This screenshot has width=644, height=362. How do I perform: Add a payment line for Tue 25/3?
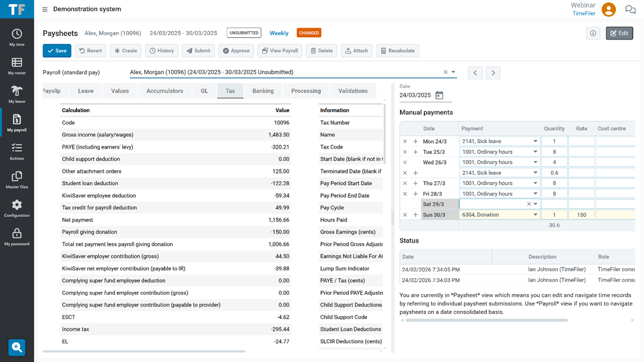(x=416, y=152)
